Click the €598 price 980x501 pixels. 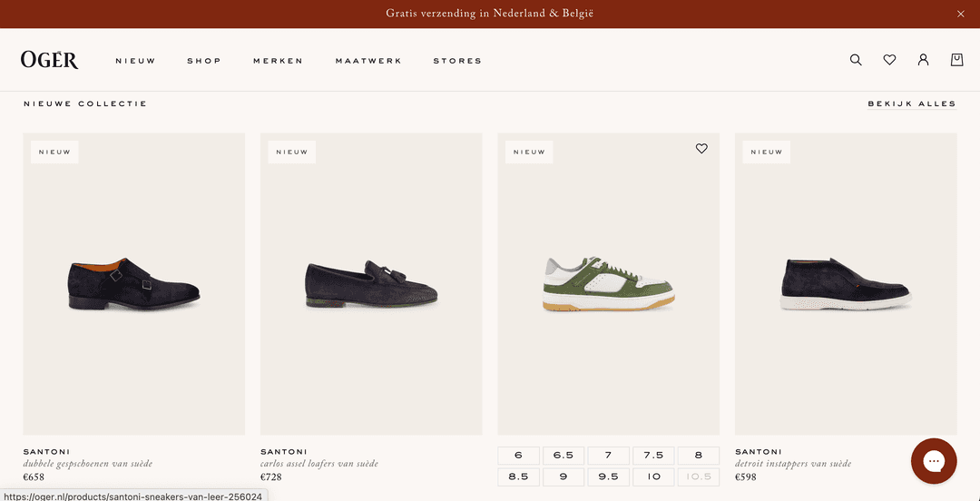point(746,477)
